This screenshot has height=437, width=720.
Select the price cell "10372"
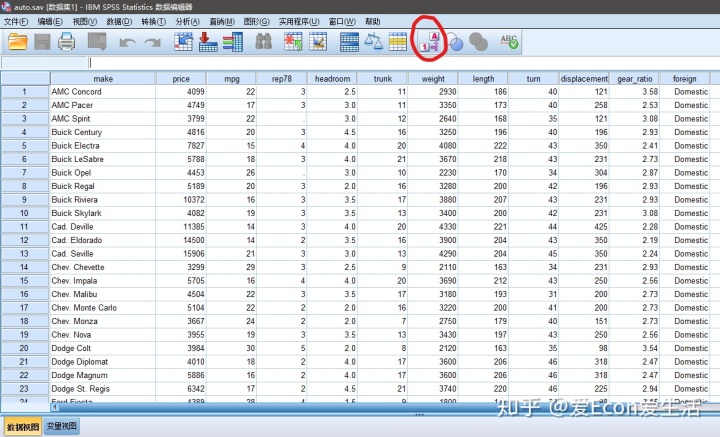pos(181,200)
